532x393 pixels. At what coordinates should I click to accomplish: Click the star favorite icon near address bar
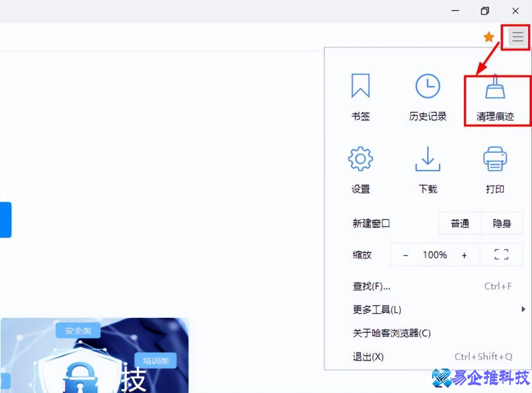click(x=488, y=37)
